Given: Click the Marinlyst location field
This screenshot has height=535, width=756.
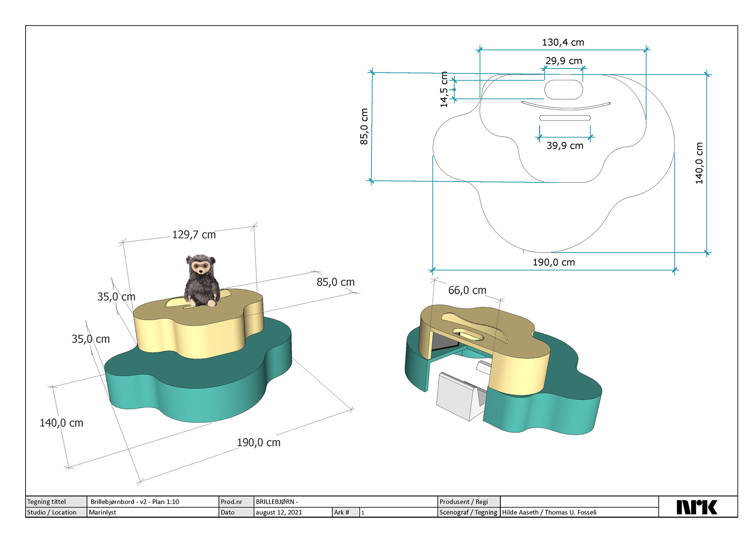Looking at the screenshot, I should (x=103, y=512).
